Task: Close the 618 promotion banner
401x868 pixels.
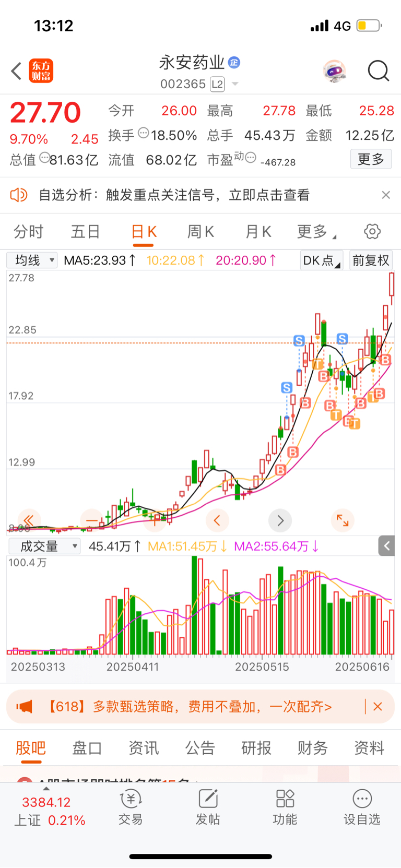Action: [378, 707]
